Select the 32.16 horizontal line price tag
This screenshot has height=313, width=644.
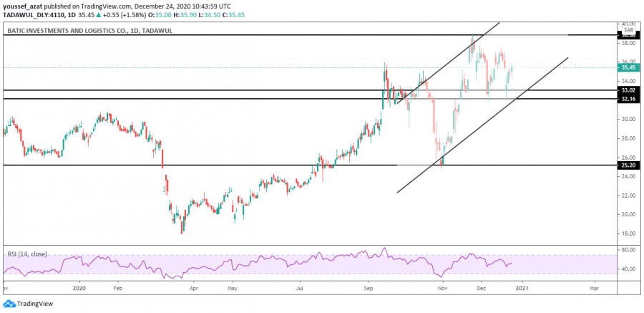pos(628,99)
